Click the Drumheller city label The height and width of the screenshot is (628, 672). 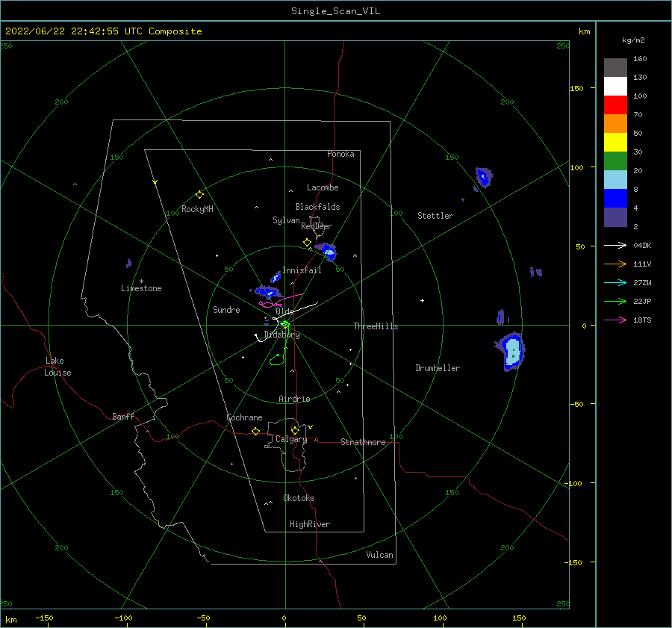click(438, 368)
